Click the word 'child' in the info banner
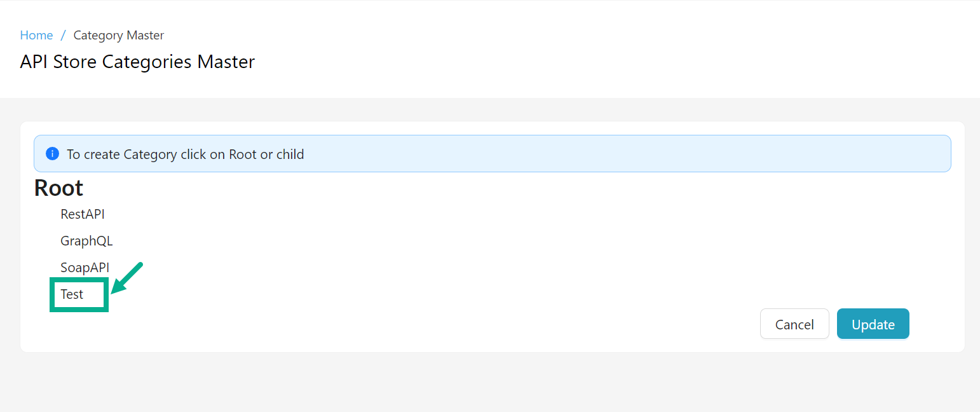The width and height of the screenshot is (980, 412). click(290, 154)
